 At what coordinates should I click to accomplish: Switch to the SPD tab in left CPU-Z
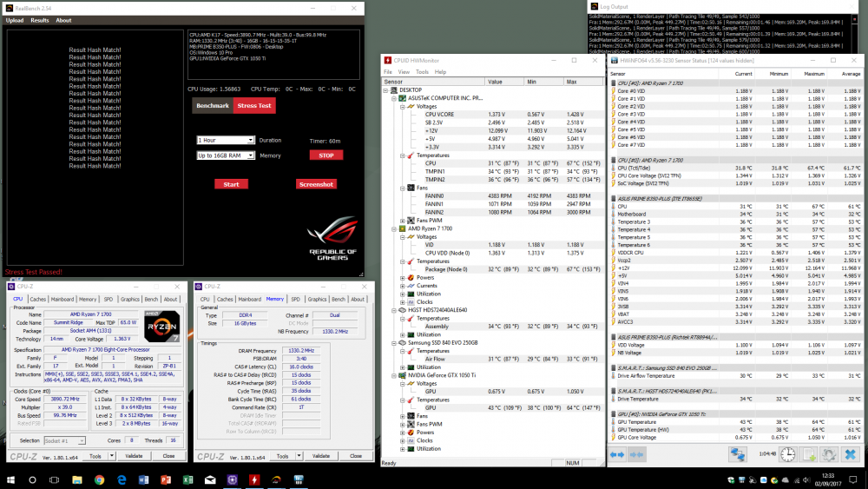[109, 299]
